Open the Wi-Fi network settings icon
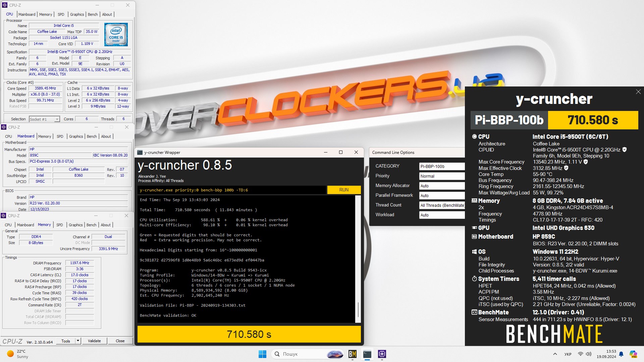The height and width of the screenshot is (362, 644). point(580,354)
